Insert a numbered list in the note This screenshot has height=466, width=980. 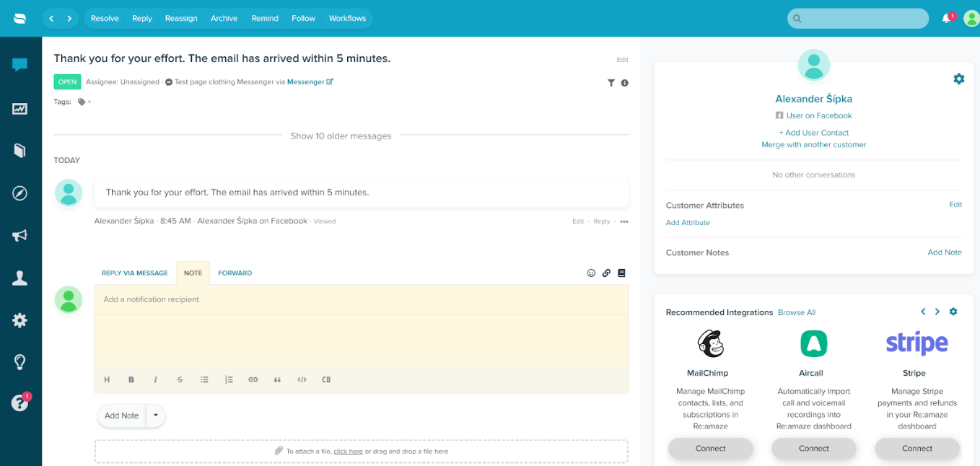click(x=229, y=379)
